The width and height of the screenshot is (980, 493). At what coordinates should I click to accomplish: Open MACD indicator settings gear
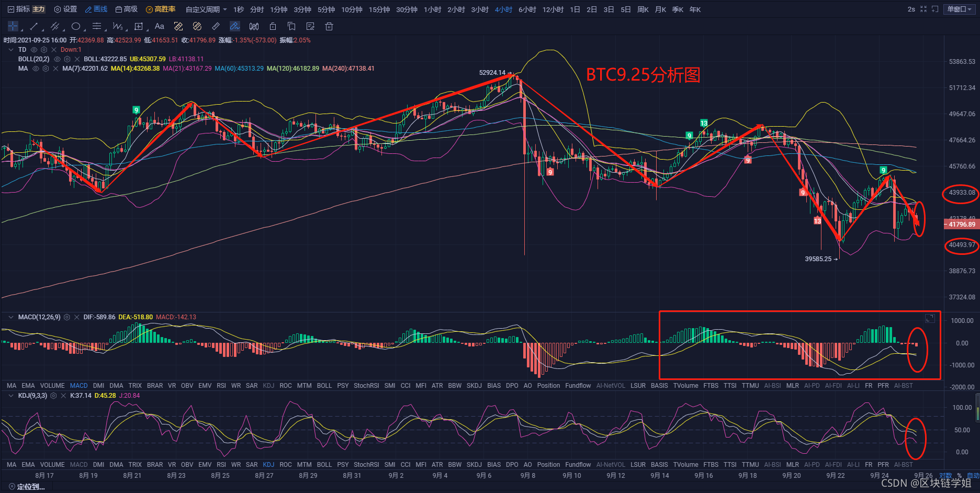coord(67,317)
